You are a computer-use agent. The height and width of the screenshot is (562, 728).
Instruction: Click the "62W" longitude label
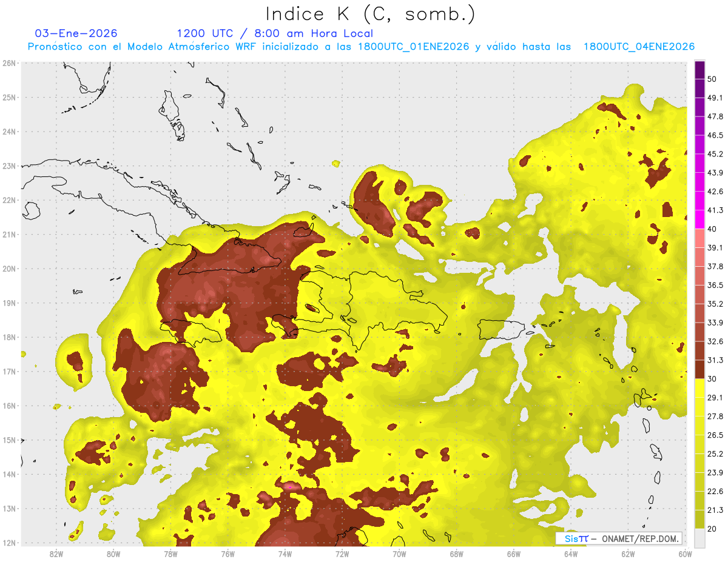point(628,554)
